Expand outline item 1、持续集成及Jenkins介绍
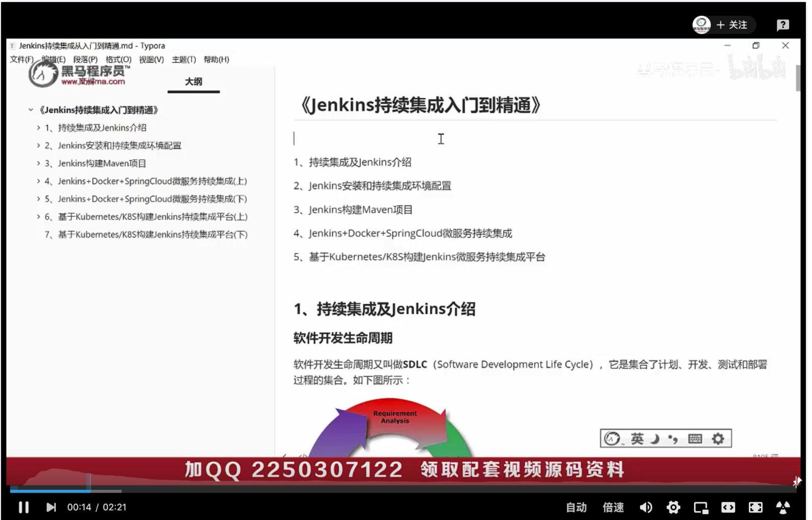The image size is (812, 520). click(38, 128)
